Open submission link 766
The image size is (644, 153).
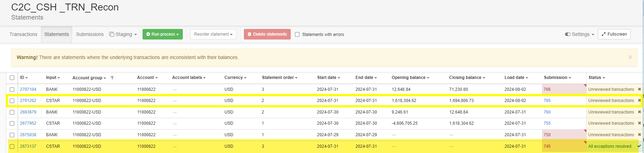coord(547,89)
